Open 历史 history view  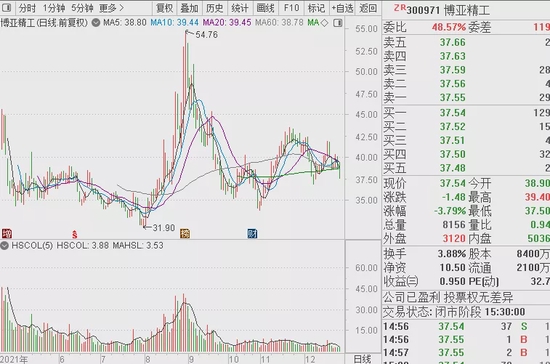(x=214, y=8)
